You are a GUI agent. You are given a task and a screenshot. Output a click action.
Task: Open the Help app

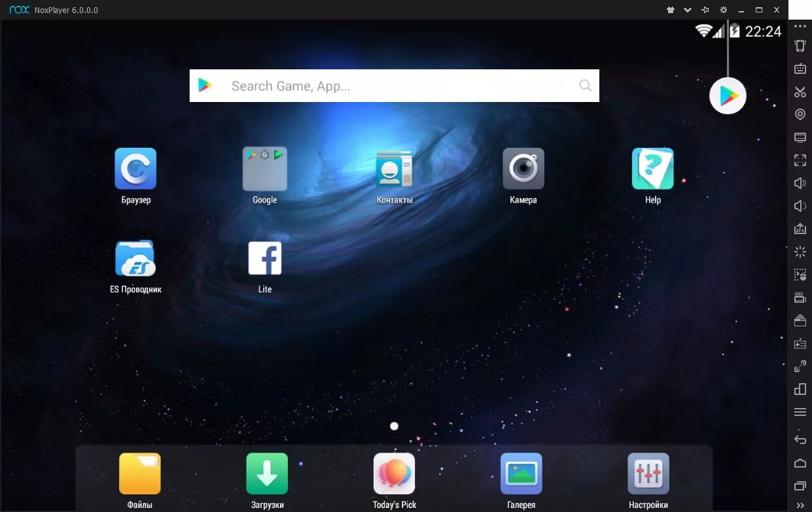pyautogui.click(x=653, y=169)
